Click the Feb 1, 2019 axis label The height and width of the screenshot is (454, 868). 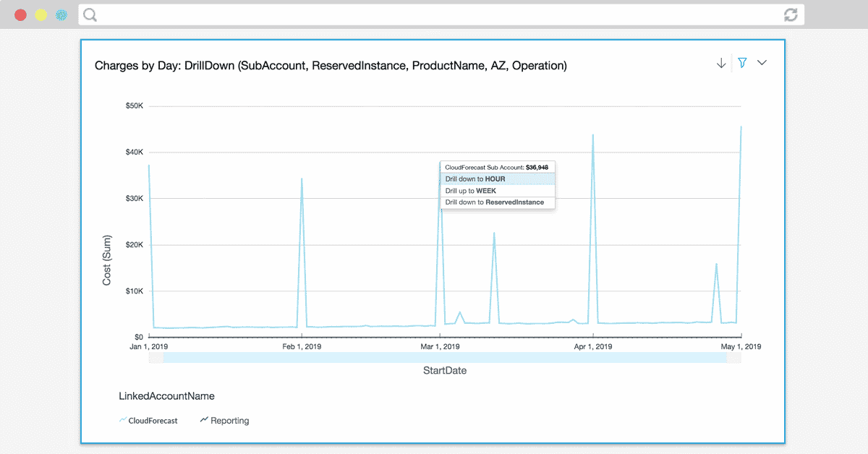(x=302, y=347)
